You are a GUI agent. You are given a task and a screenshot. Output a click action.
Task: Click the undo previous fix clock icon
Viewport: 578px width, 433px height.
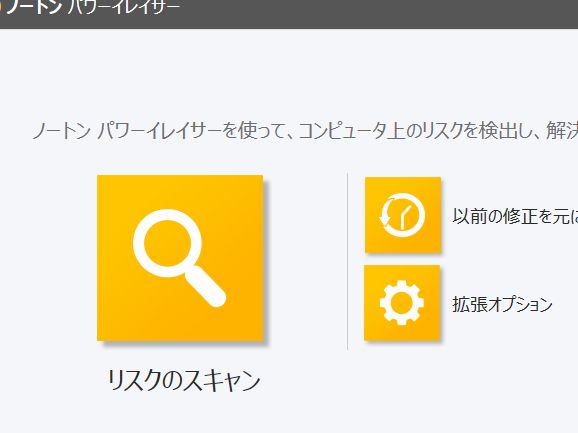click(x=403, y=215)
